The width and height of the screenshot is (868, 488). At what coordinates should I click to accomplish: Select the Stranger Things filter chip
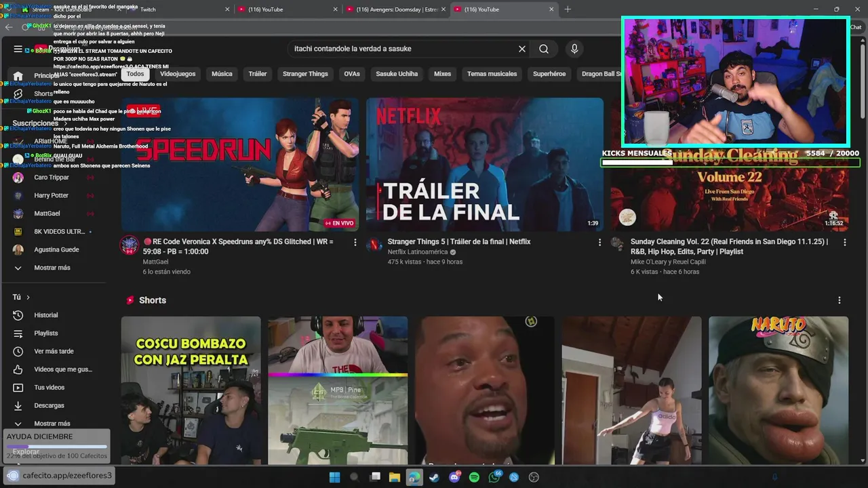point(305,74)
